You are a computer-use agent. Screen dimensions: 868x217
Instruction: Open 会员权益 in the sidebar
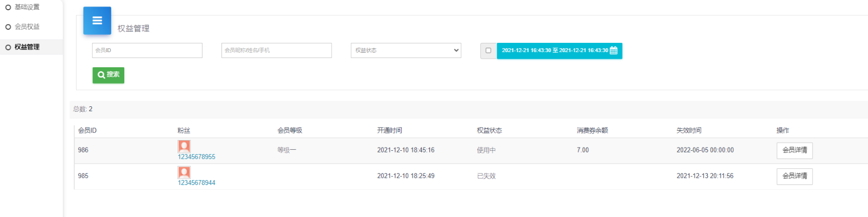coord(27,27)
